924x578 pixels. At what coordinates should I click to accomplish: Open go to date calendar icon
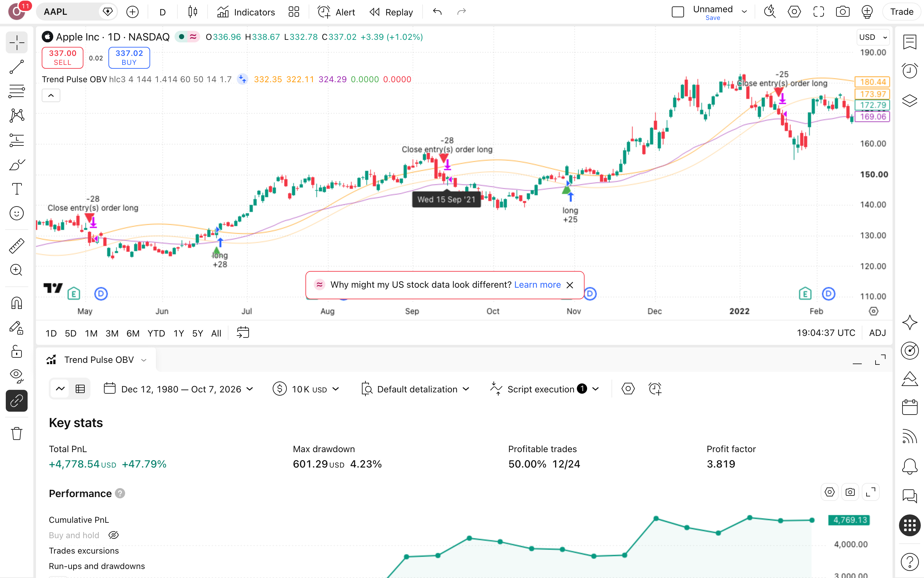243,333
